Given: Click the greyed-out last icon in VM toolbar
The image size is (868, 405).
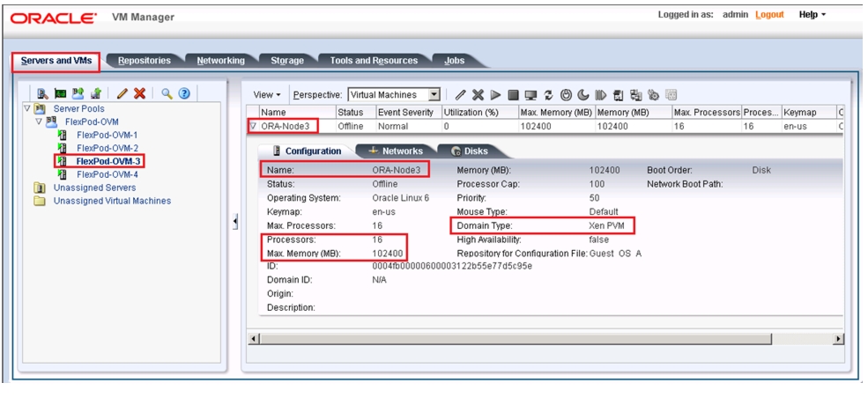Looking at the screenshot, I should click(671, 95).
